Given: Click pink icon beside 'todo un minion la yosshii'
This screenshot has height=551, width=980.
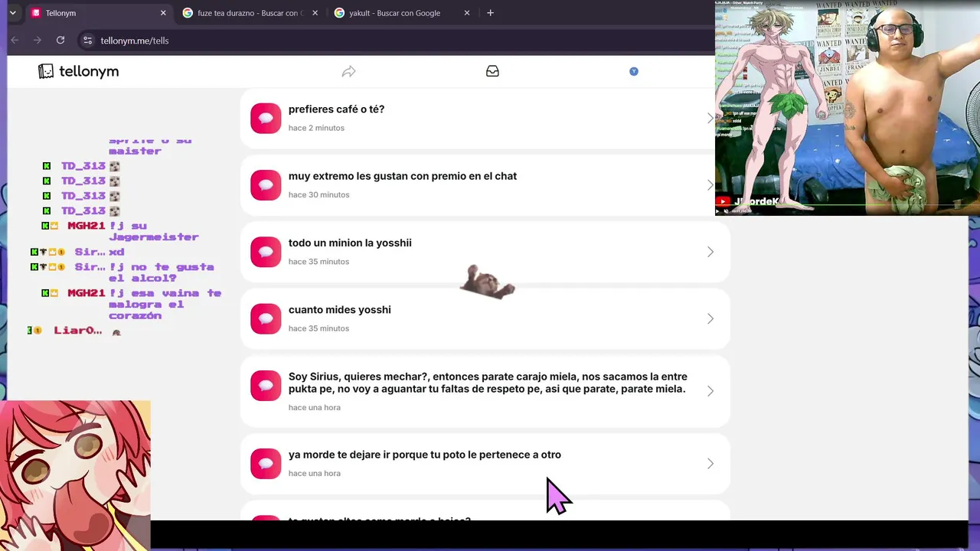Looking at the screenshot, I should (x=266, y=252).
